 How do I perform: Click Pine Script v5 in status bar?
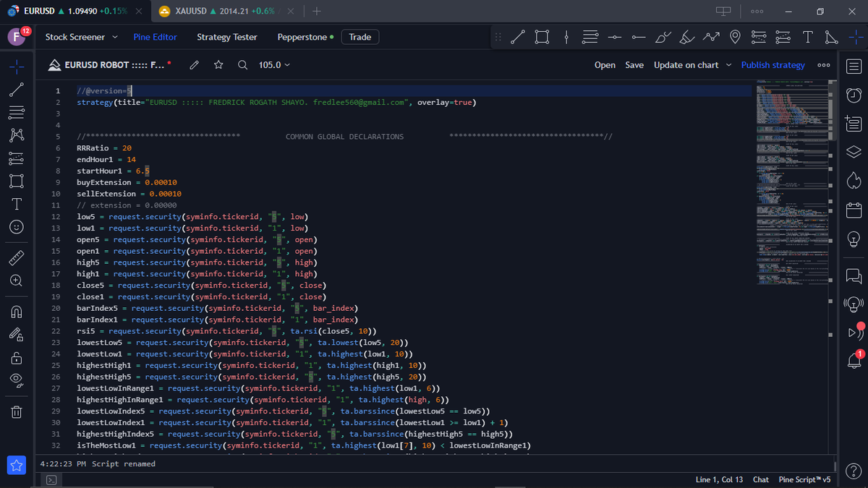click(x=805, y=480)
